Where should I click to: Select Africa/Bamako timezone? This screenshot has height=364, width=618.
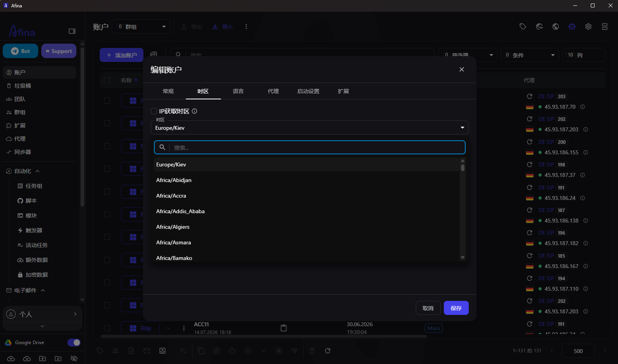307,257
